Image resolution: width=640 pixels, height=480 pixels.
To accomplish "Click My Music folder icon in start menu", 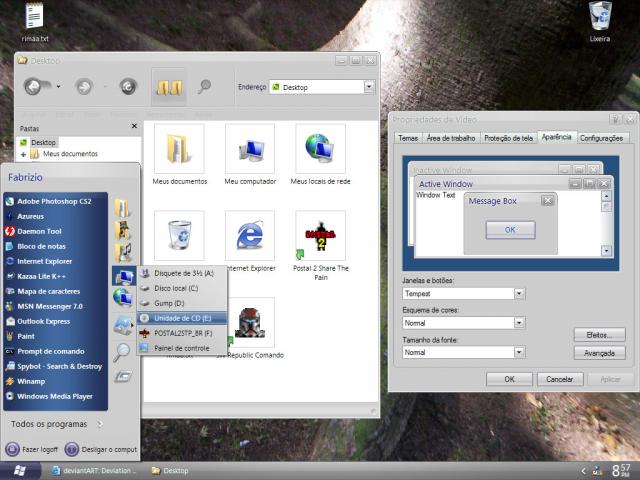I will point(123,252).
